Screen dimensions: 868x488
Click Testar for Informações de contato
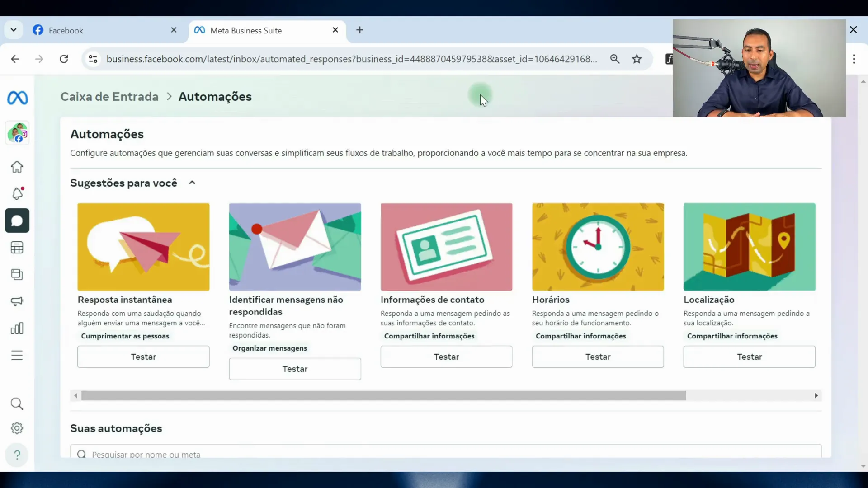[446, 357]
